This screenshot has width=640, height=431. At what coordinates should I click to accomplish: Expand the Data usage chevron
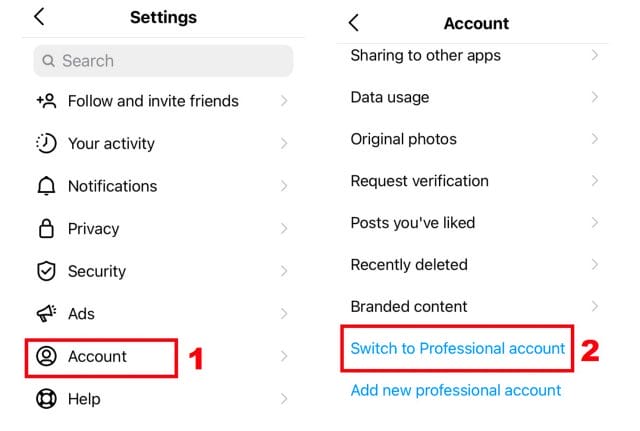pyautogui.click(x=595, y=97)
